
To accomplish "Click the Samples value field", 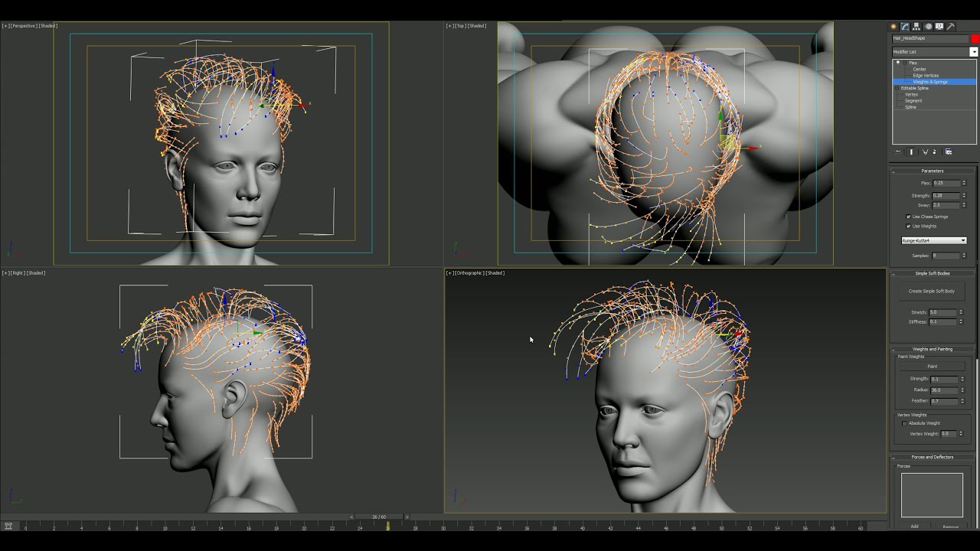I will [x=946, y=256].
